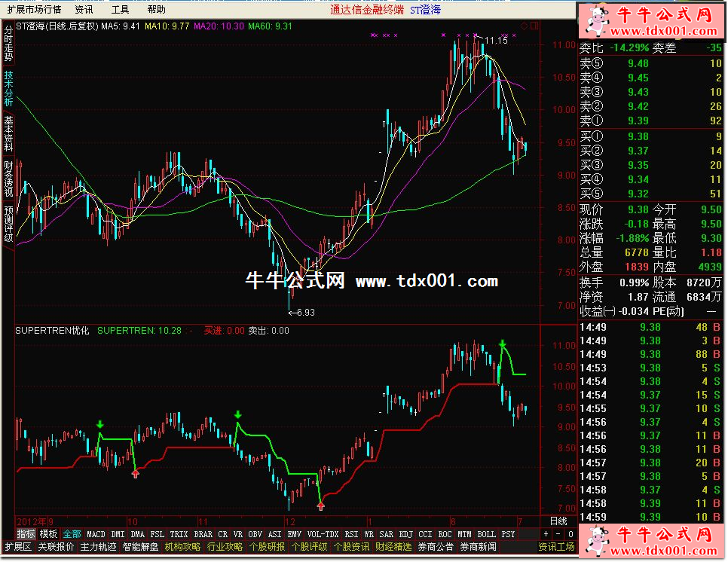This screenshot has width=728, height=562.
Task: Click the split-window square icon beside the diamond
Action: (534, 26)
